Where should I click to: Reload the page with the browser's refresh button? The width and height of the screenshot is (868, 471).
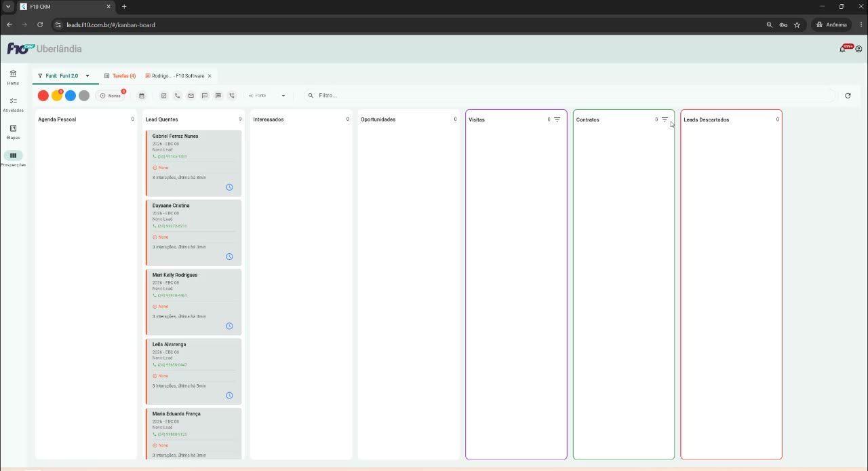coord(40,24)
